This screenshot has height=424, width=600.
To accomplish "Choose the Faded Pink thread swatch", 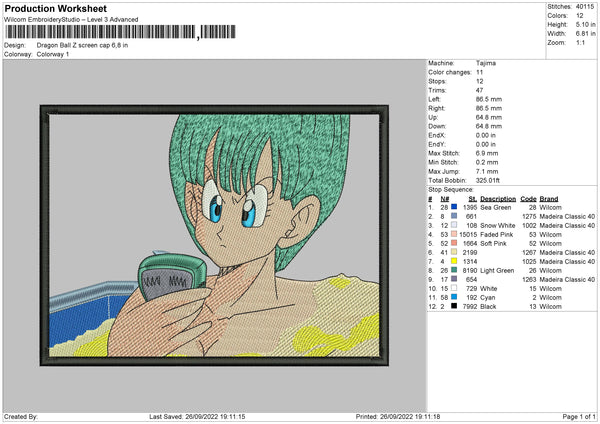I will tap(454, 234).
